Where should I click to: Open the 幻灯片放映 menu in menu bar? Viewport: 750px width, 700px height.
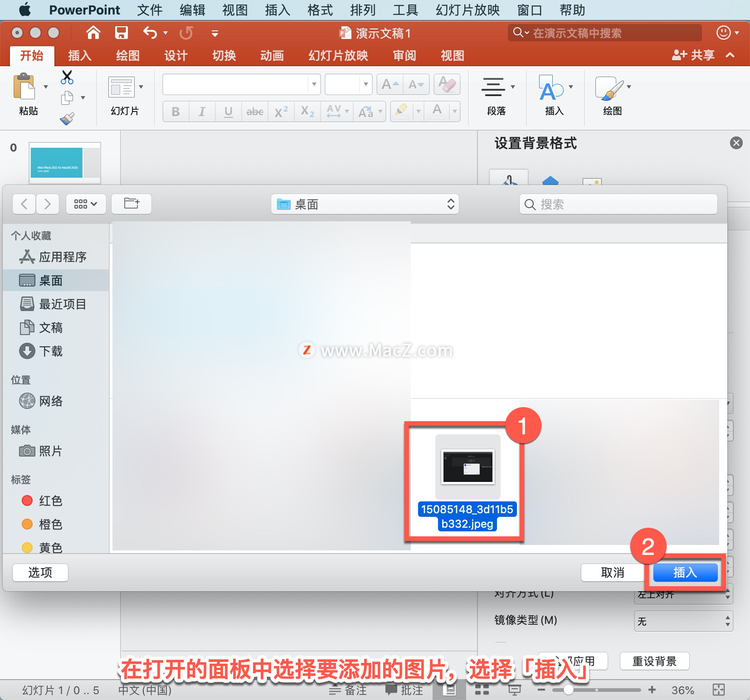click(468, 10)
